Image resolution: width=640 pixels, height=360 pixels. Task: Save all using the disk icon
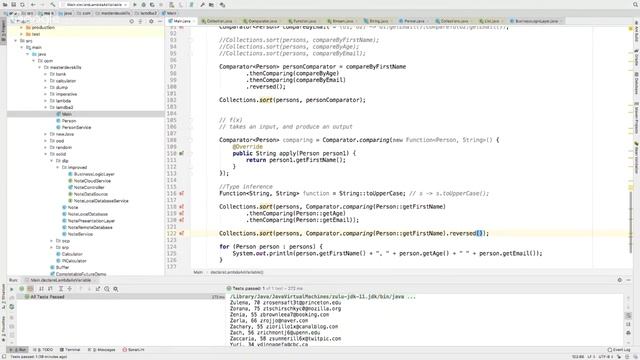click(x=13, y=4)
